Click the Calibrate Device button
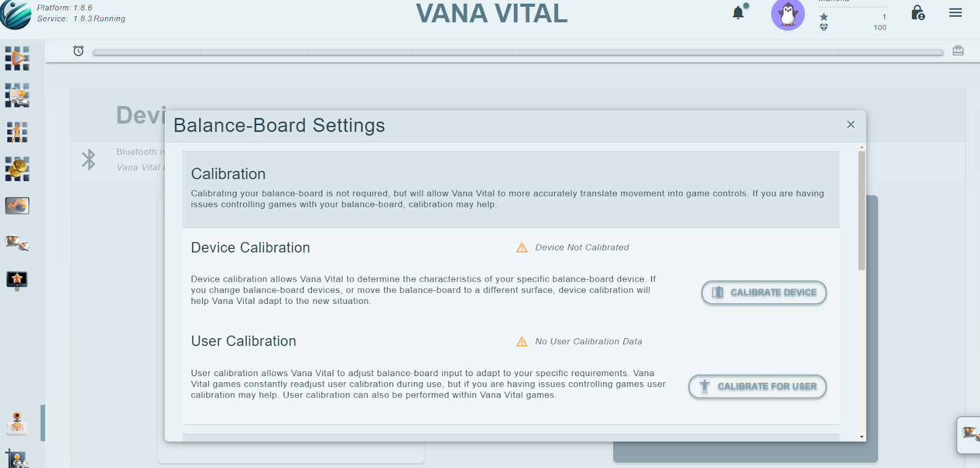Image resolution: width=980 pixels, height=468 pixels. click(x=764, y=293)
